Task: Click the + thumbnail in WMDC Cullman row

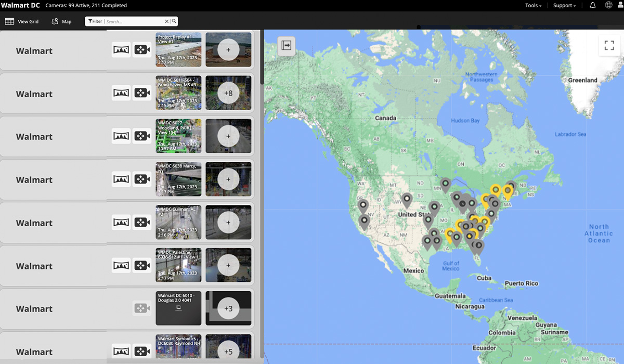Action: coord(228,223)
